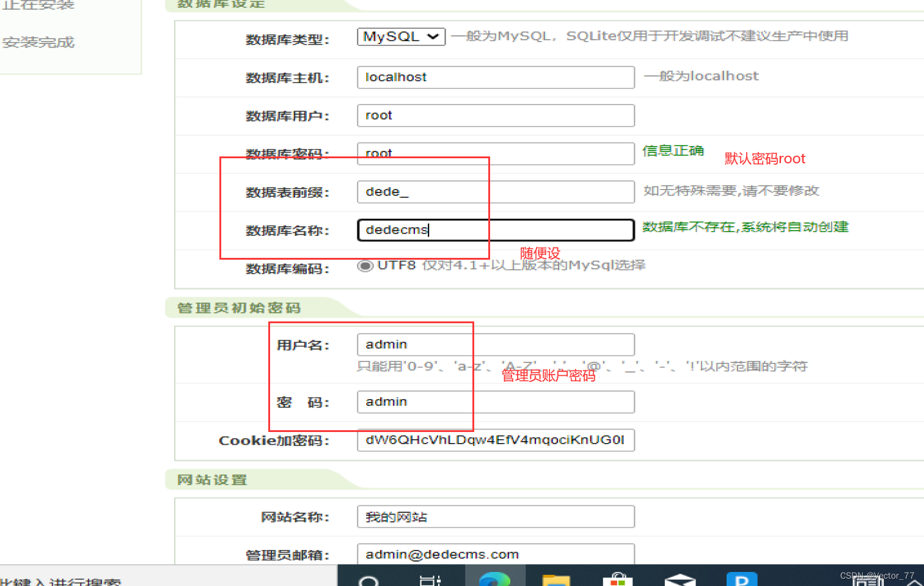Click the 如无特殊需要,请不要修改 hint
The width and height of the screenshot is (924, 586).
coord(731,191)
